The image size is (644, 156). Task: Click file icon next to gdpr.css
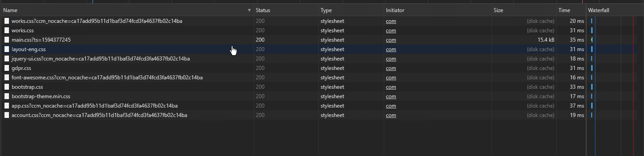7,68
